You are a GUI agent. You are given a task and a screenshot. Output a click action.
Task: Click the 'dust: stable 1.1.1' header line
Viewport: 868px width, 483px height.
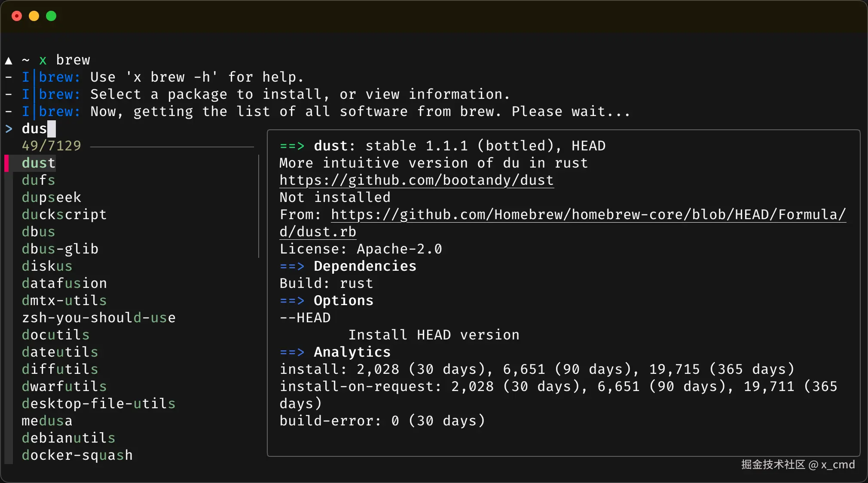pos(443,146)
